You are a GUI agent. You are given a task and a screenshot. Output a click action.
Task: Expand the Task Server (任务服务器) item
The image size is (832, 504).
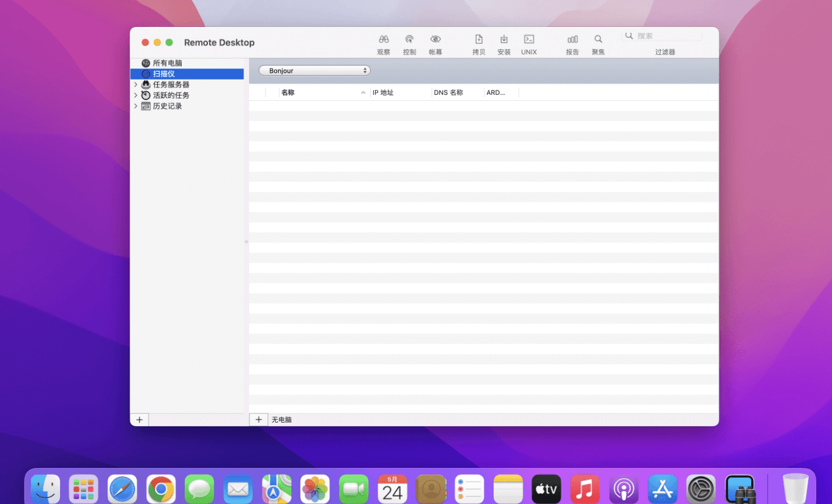tap(136, 85)
